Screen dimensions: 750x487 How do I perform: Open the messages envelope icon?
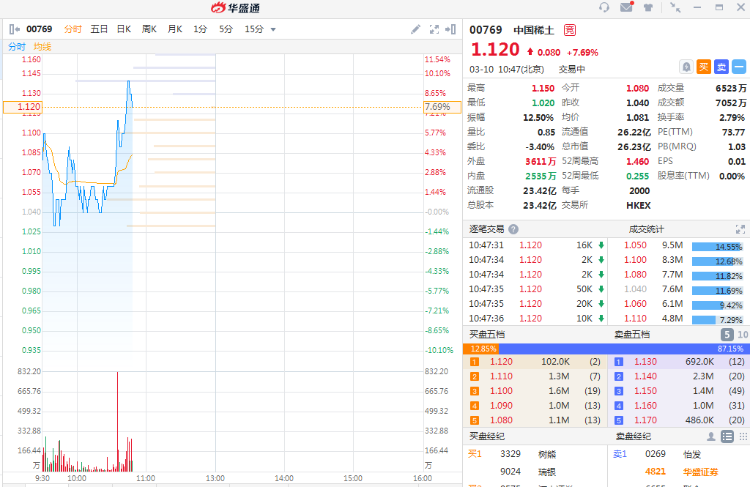tap(626, 8)
